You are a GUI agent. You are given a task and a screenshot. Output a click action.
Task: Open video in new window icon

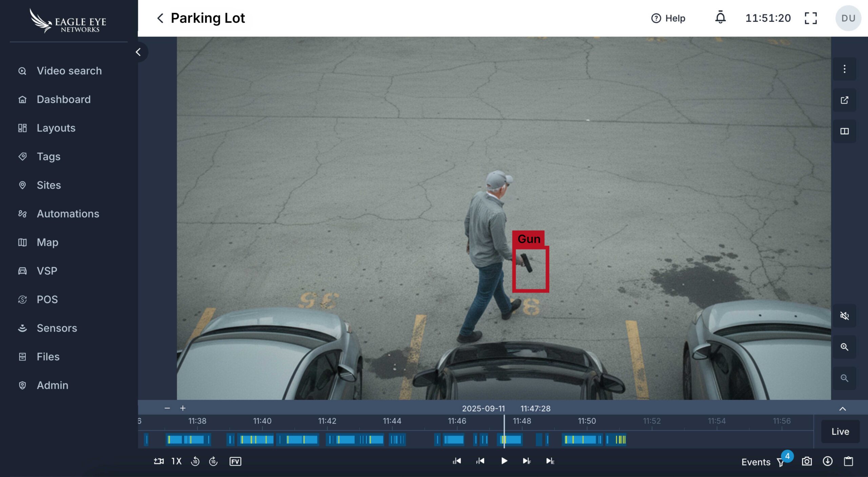pos(844,100)
